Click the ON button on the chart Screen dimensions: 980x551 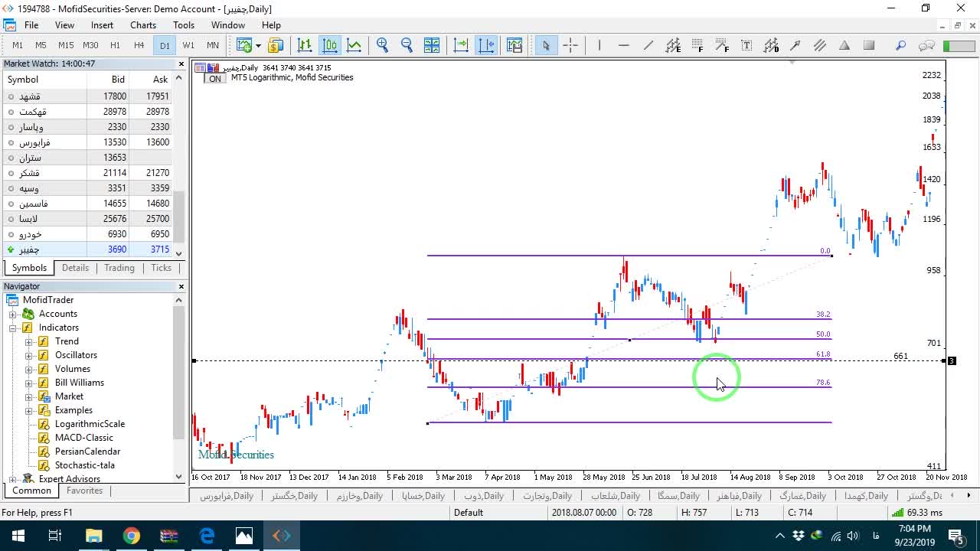tap(215, 79)
